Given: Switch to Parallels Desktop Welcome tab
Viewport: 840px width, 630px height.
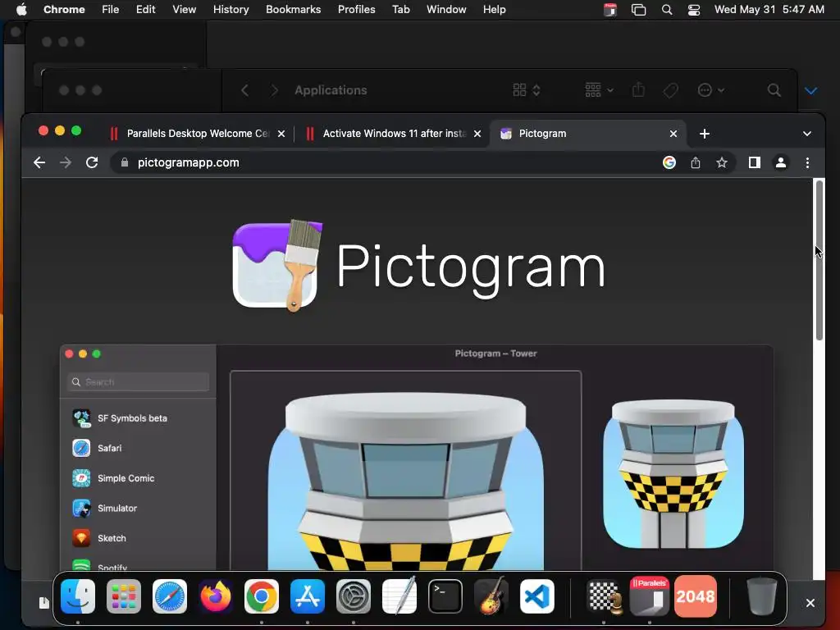Looking at the screenshot, I should pyautogui.click(x=197, y=134).
